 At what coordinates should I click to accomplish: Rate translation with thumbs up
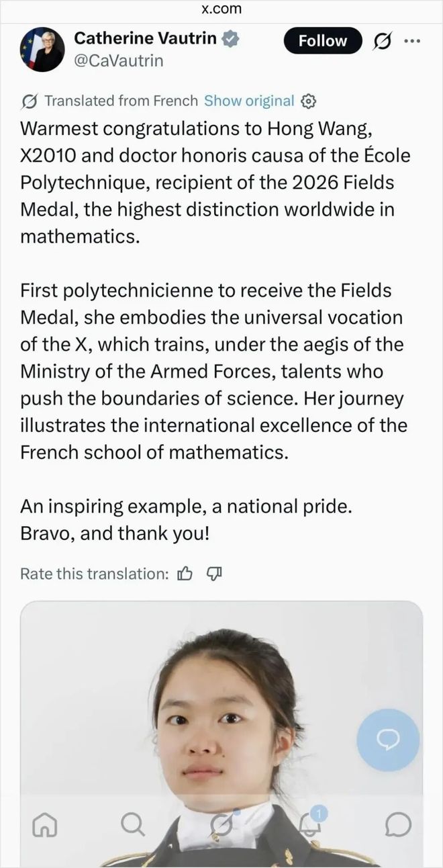click(x=185, y=574)
